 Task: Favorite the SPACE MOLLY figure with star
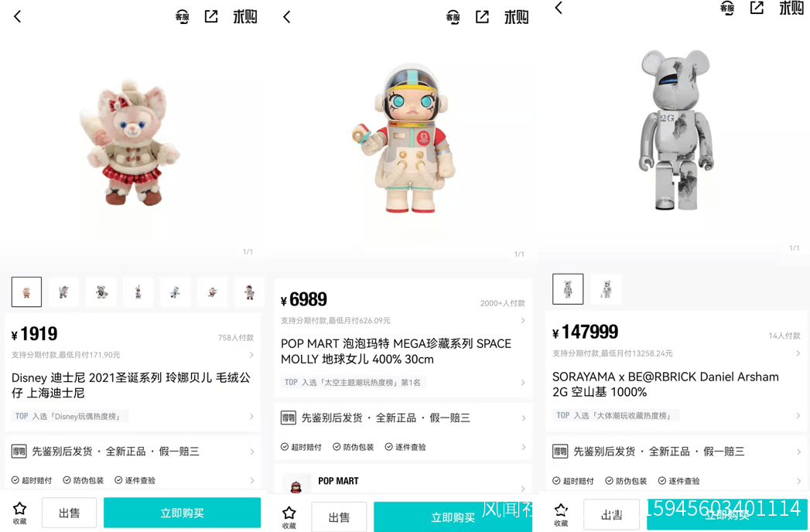(289, 517)
